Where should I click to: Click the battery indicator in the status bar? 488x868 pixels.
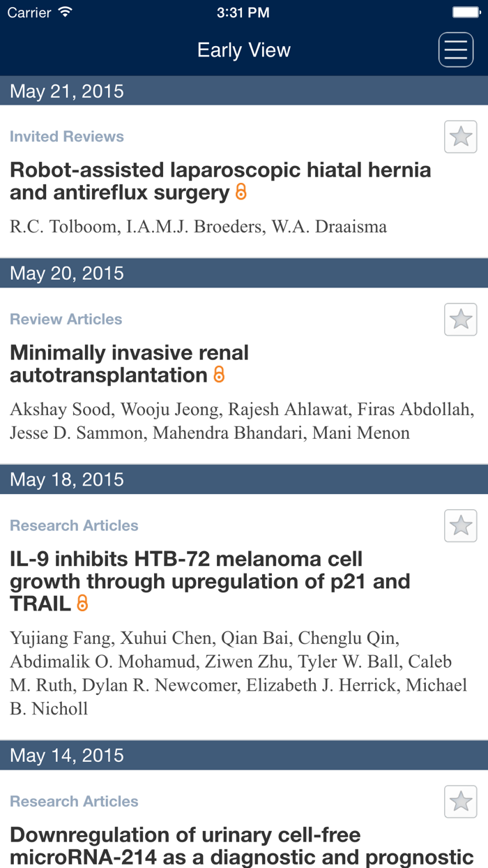coord(466,11)
